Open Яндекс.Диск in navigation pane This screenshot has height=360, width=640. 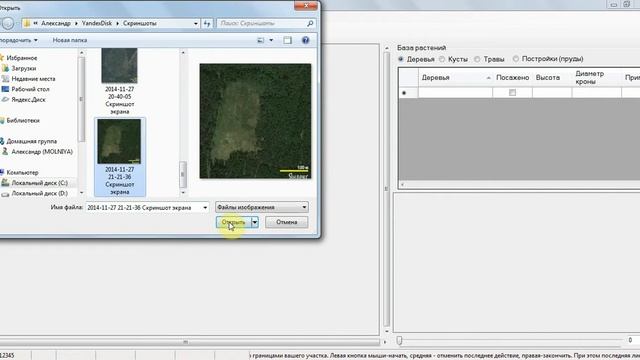28,100
